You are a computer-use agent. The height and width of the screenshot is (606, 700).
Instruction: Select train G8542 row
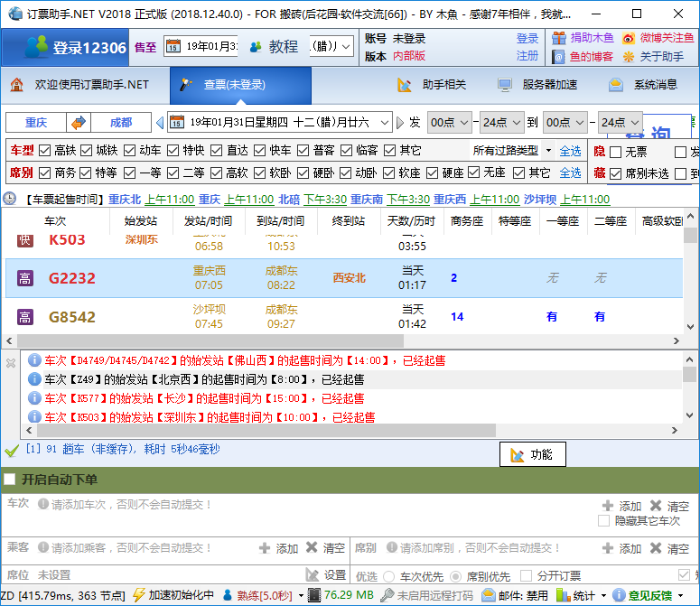344,317
